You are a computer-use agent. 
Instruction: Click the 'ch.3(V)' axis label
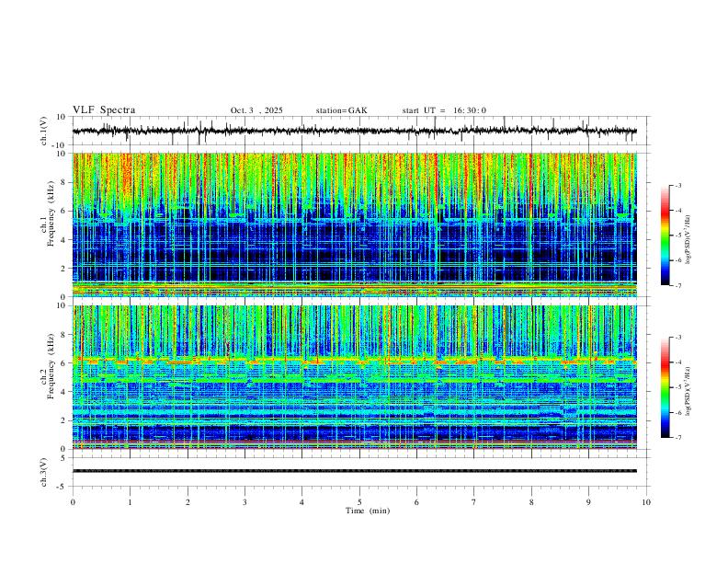tap(44, 472)
